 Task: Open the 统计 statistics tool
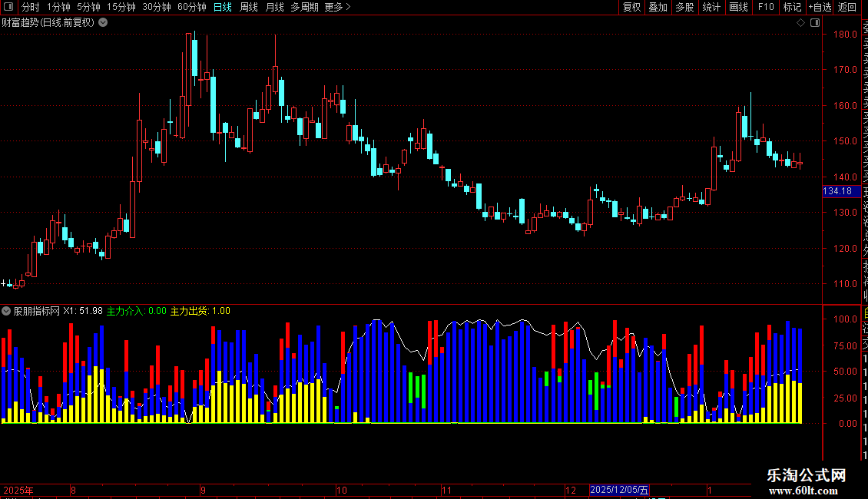pyautogui.click(x=711, y=7)
